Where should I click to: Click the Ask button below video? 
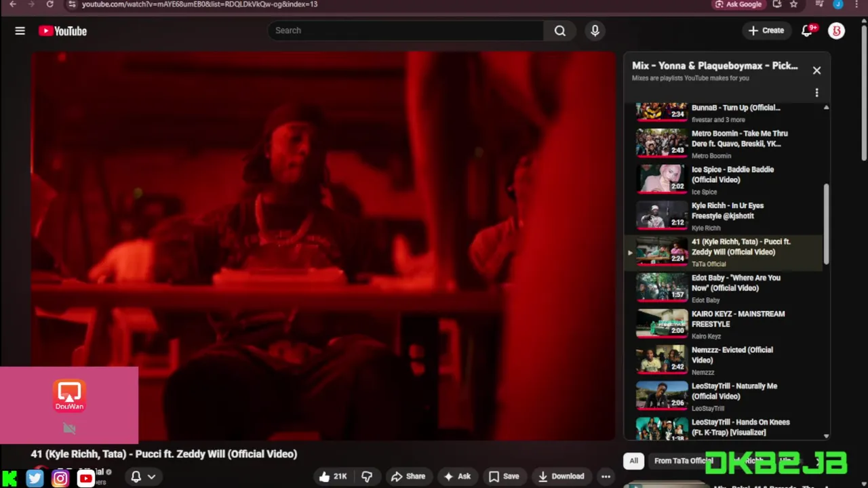[x=457, y=476]
